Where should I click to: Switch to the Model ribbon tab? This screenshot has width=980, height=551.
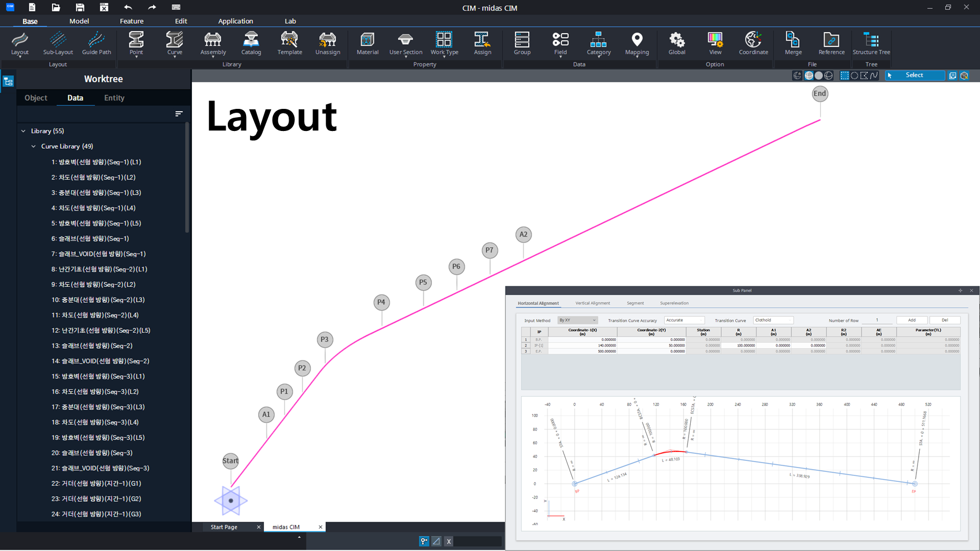[x=79, y=21]
